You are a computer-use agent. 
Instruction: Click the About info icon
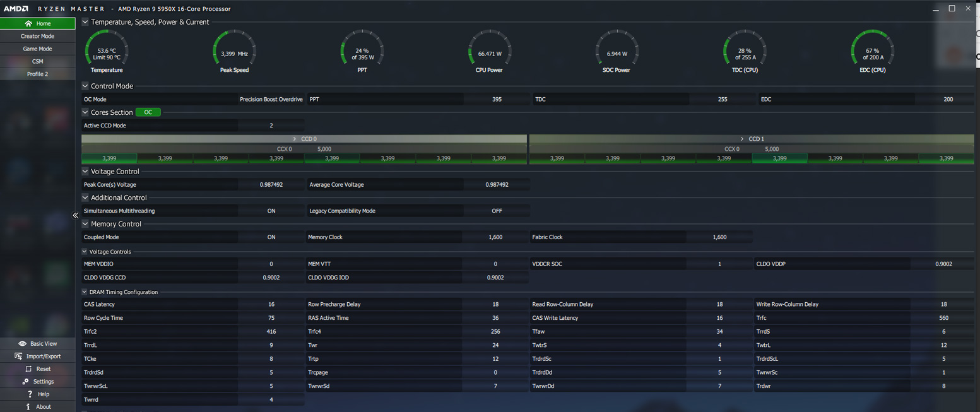click(28, 407)
